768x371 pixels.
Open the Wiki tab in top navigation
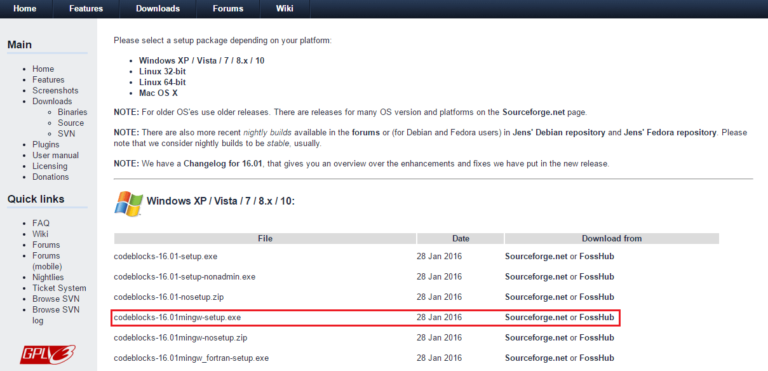click(285, 9)
